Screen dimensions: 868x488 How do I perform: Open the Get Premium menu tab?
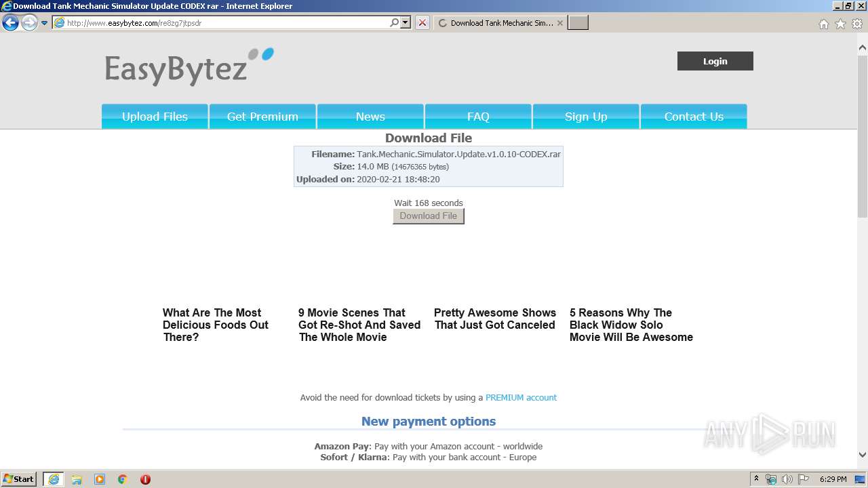[262, 117]
